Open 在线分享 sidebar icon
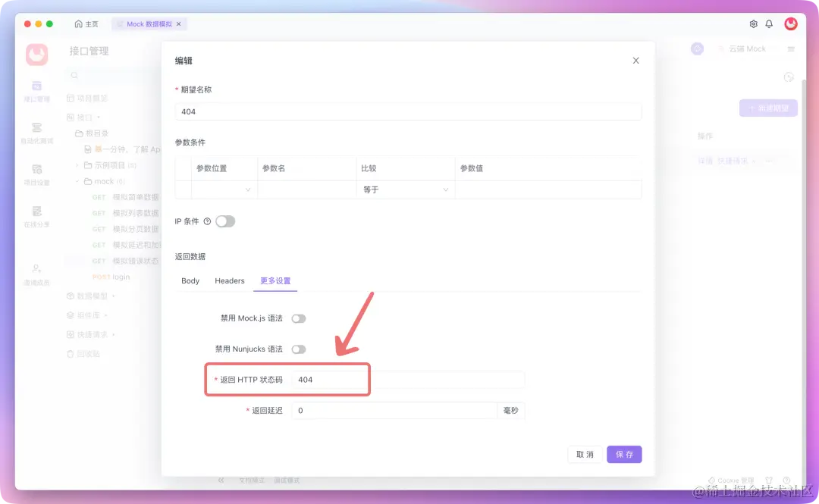 [x=36, y=217]
